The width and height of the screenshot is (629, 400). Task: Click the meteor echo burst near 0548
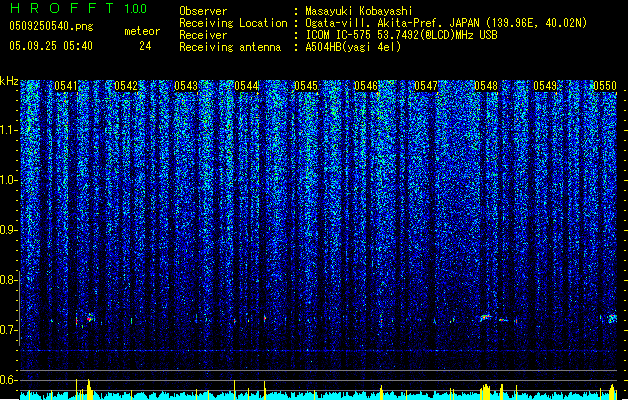click(x=486, y=318)
